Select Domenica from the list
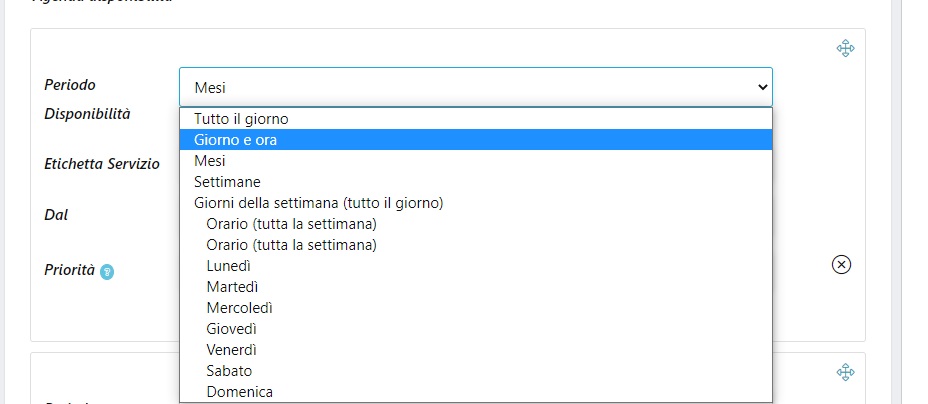The width and height of the screenshot is (928, 404). 239,392
